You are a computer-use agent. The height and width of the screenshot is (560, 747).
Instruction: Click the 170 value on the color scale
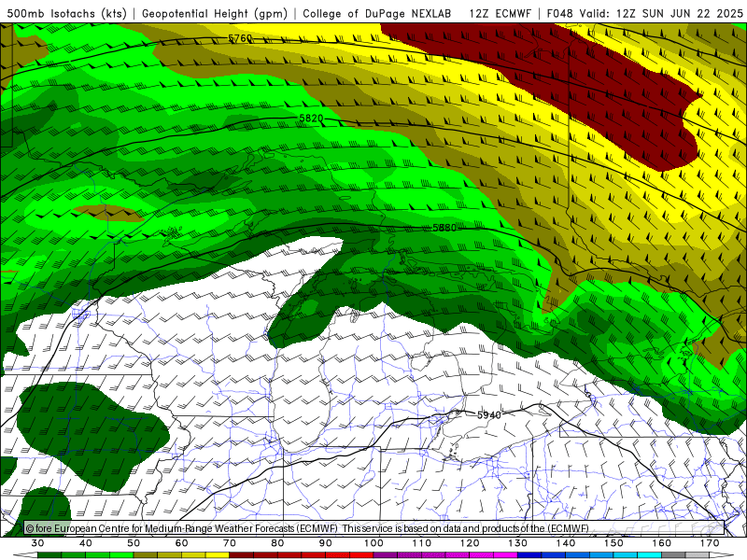pos(710,543)
